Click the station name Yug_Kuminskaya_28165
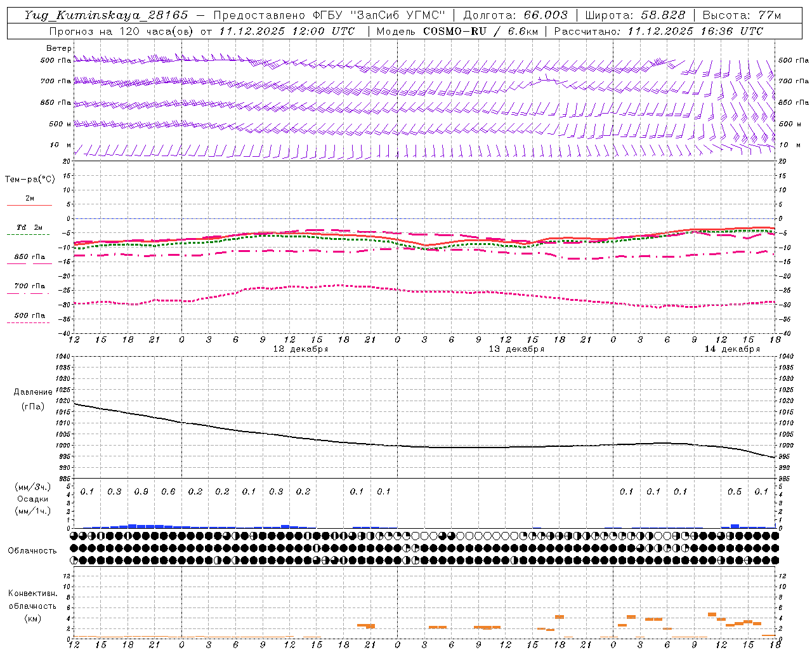This screenshot has width=812, height=650. pyautogui.click(x=106, y=15)
